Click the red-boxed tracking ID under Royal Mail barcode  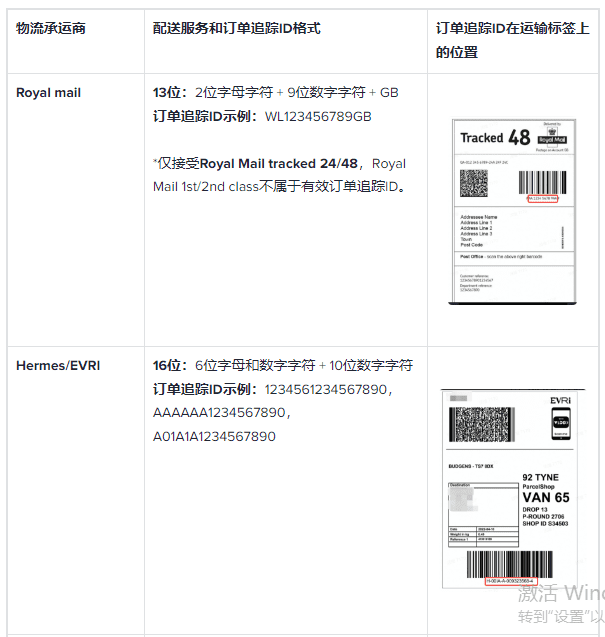[542, 199]
